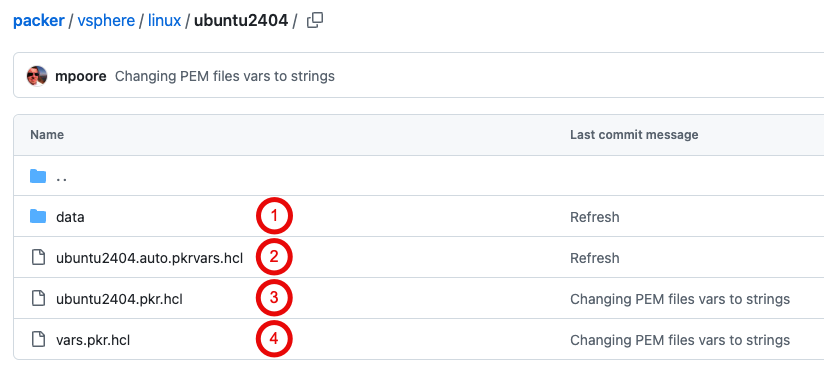Image resolution: width=824 pixels, height=374 pixels.
Task: Open vars.pkr.hcl file
Action: click(x=93, y=340)
